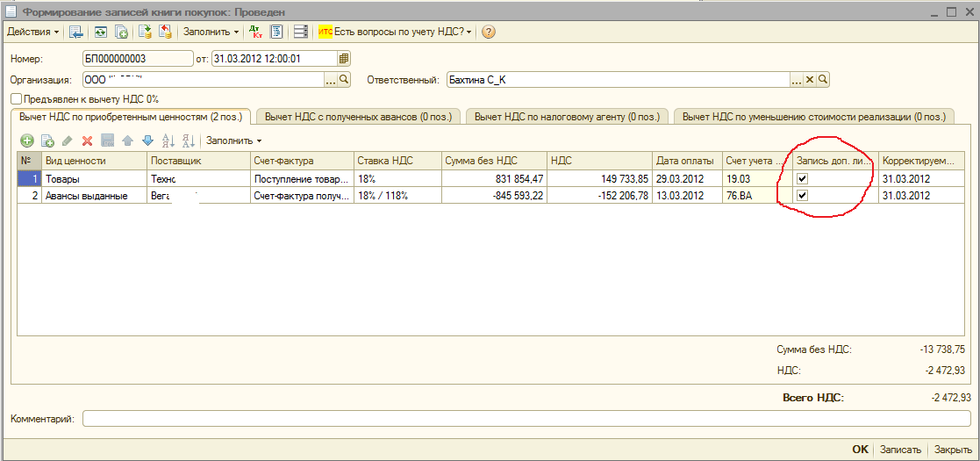
Task: Click the date field 31.03.2012 12:00:01
Action: coord(275,59)
